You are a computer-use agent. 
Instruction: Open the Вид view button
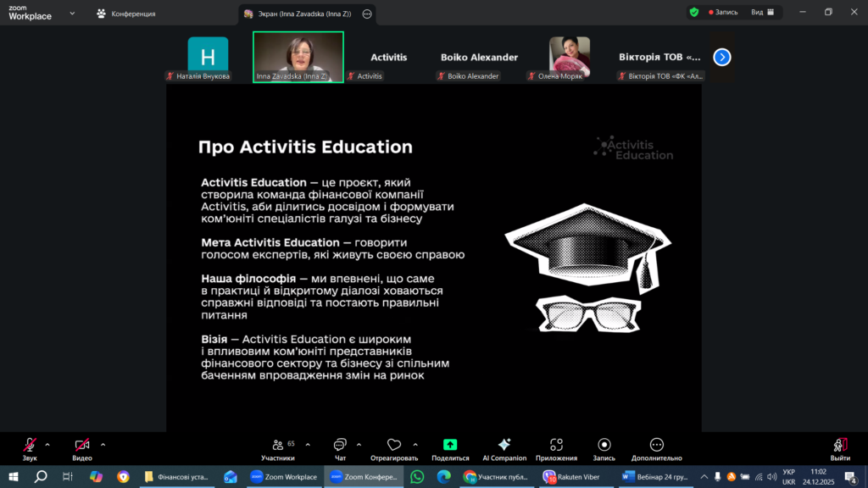coord(762,13)
